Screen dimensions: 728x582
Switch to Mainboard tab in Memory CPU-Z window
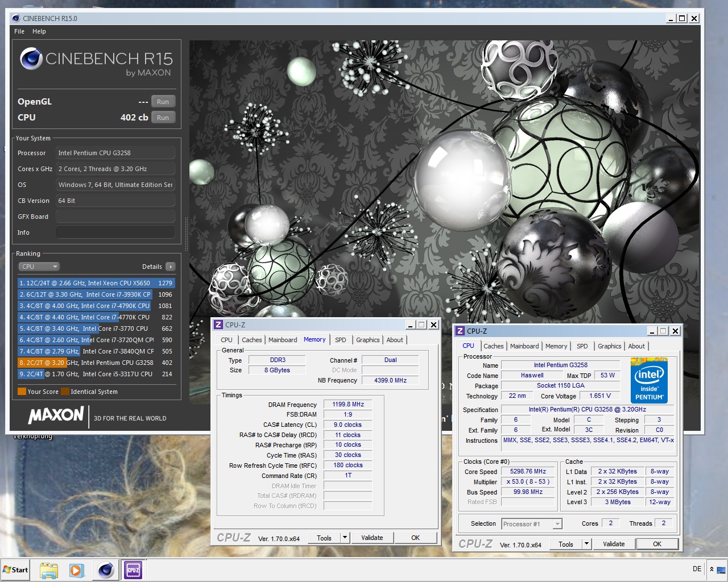tap(283, 340)
